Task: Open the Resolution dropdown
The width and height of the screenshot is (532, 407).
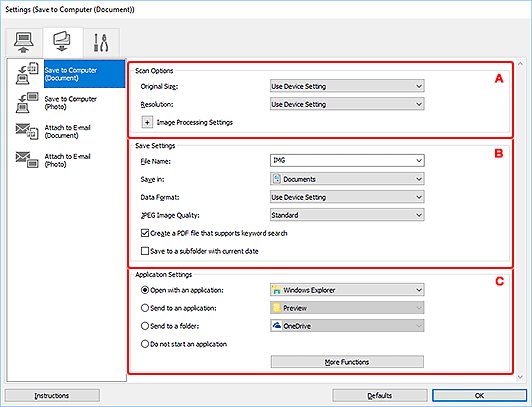Action: tap(347, 104)
